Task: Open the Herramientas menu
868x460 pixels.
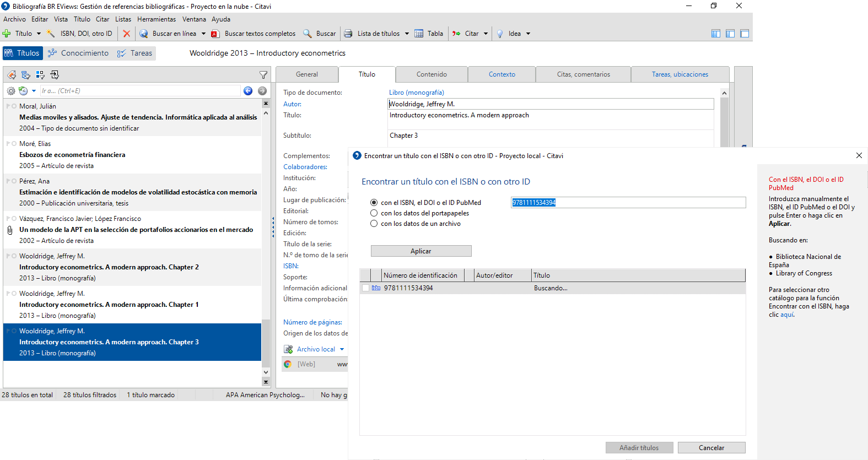Action: pyautogui.click(x=157, y=19)
